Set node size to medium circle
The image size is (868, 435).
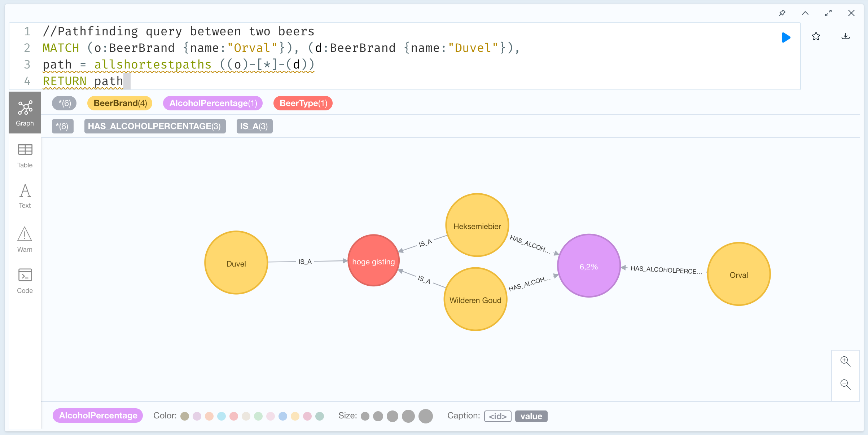pyautogui.click(x=393, y=416)
